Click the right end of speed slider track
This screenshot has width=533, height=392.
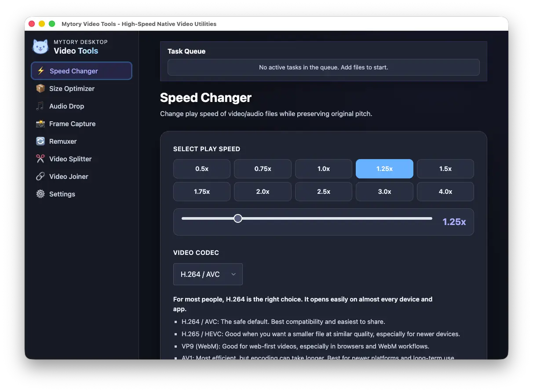431,218
